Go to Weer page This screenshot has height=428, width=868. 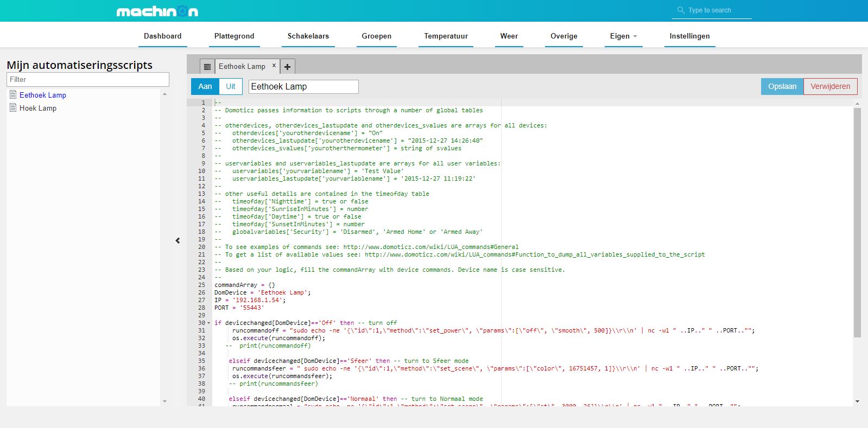click(509, 36)
